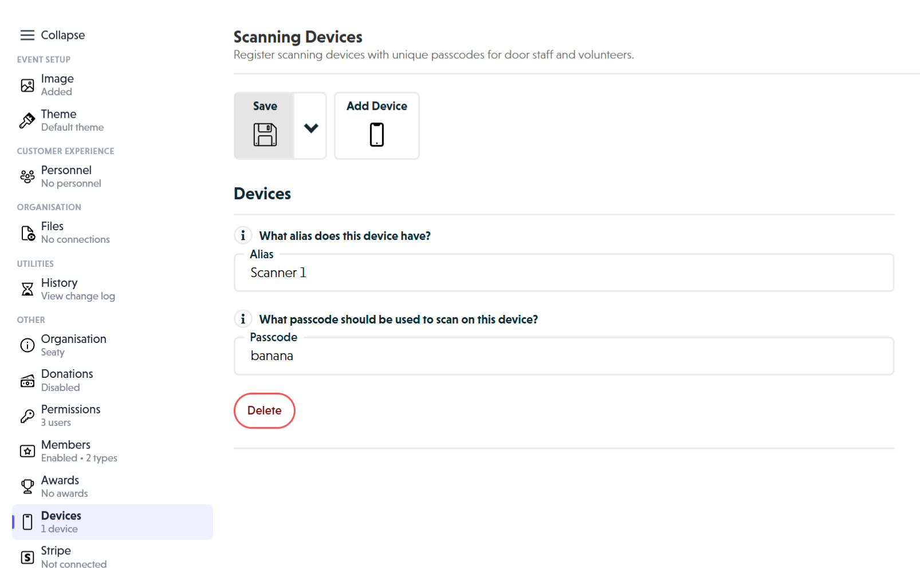Delete the Scanner 1 device
Image resolution: width=920 pixels, height=588 pixels.
(x=265, y=411)
